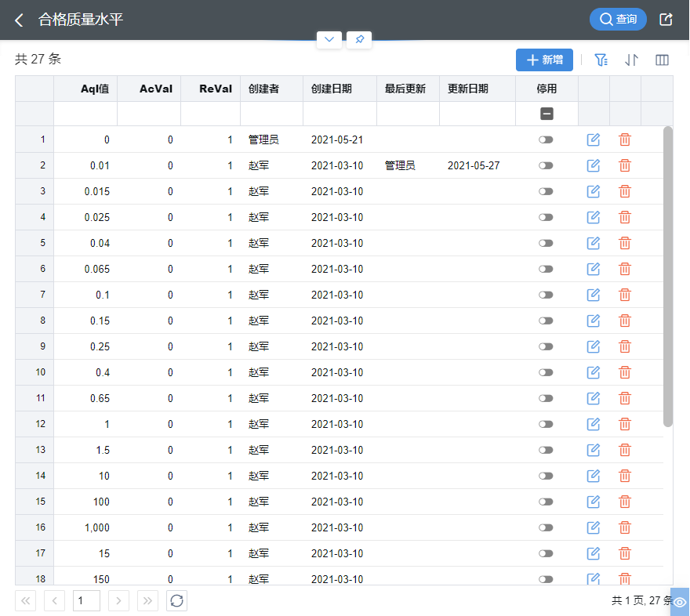Go to the previous page

55,600
